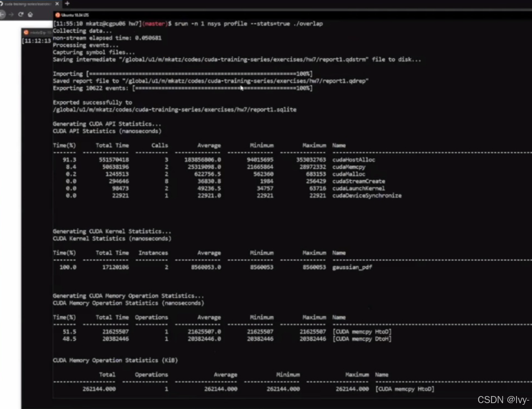The image size is (532, 409).
Task: Click the cudaMemcpy API name
Action: tap(349, 167)
